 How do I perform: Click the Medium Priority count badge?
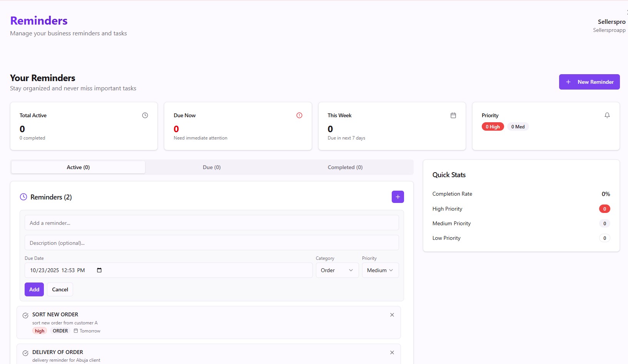click(605, 223)
